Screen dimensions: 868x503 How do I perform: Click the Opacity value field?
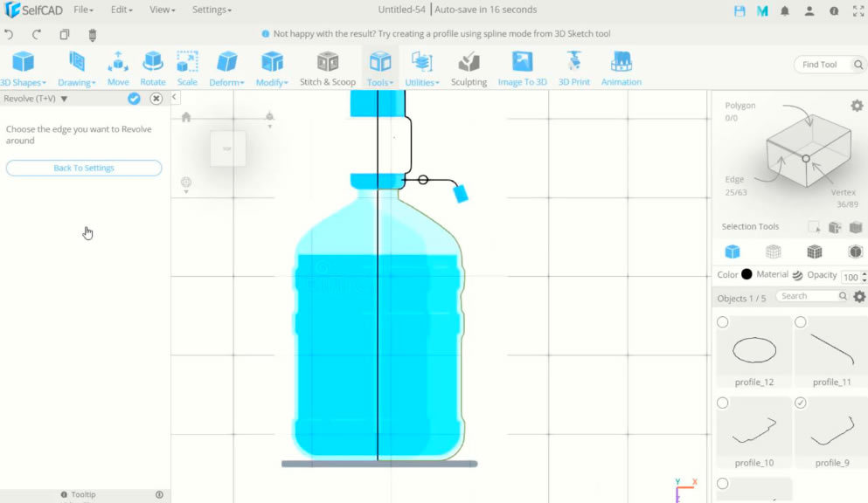tap(852, 277)
